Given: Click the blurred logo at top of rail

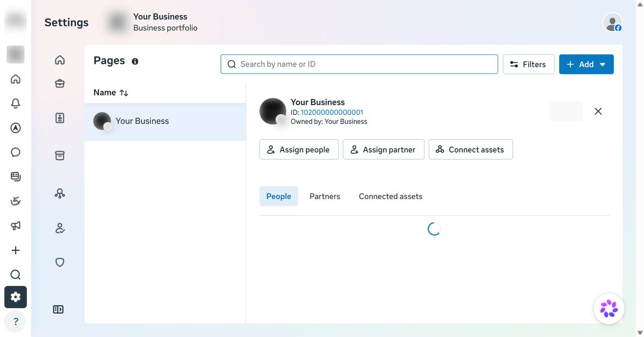Looking at the screenshot, I should 16,20.
